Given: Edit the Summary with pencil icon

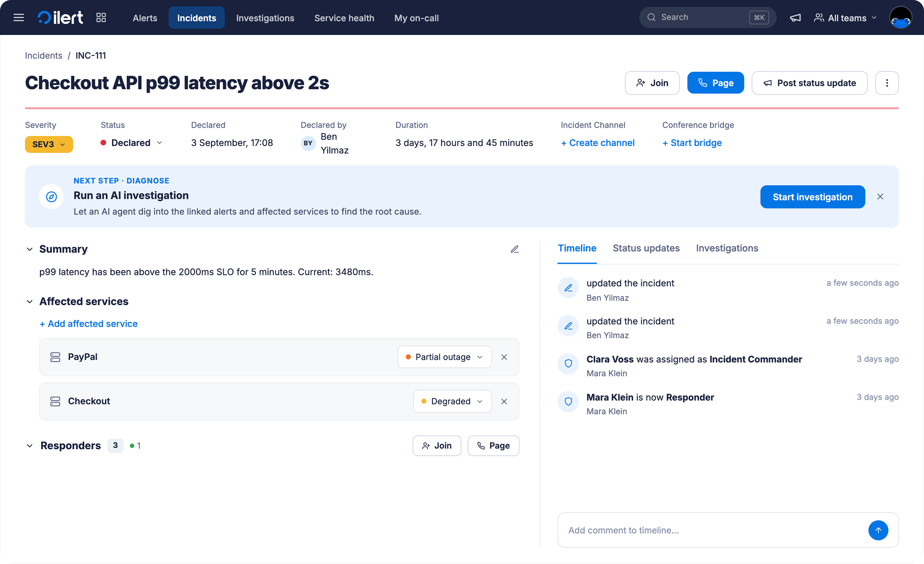Looking at the screenshot, I should (514, 249).
